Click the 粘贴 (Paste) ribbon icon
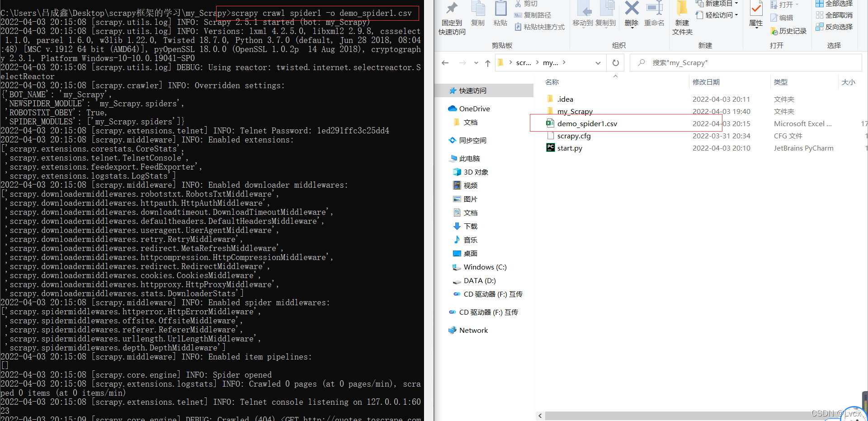 tap(500, 9)
